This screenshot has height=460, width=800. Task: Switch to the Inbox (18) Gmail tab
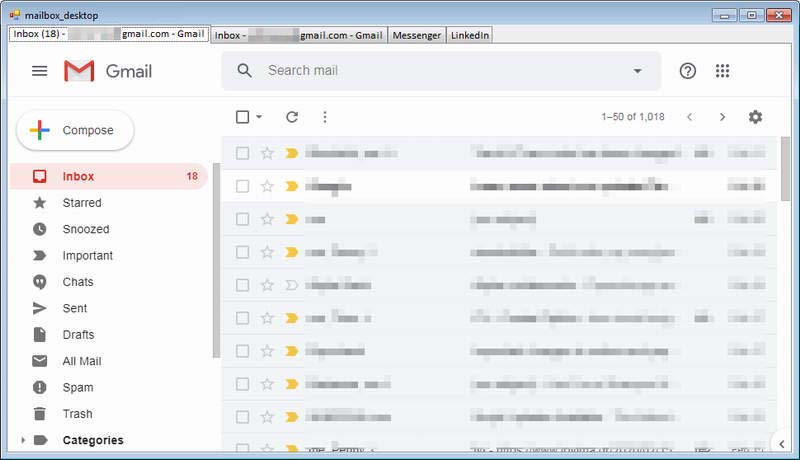(109, 34)
